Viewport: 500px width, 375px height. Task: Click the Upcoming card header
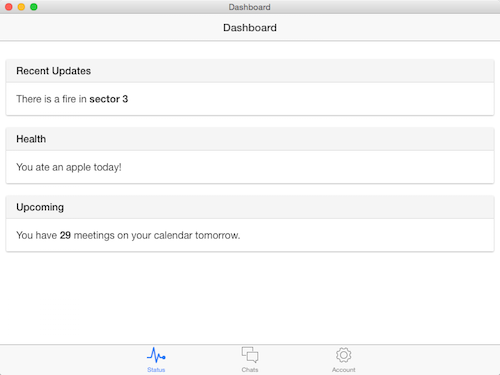pos(250,207)
